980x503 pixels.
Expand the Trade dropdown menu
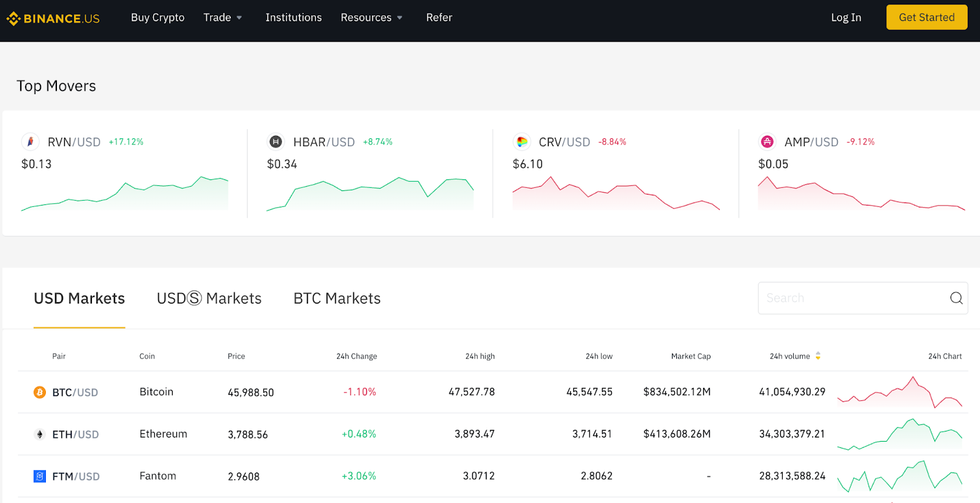click(x=222, y=18)
